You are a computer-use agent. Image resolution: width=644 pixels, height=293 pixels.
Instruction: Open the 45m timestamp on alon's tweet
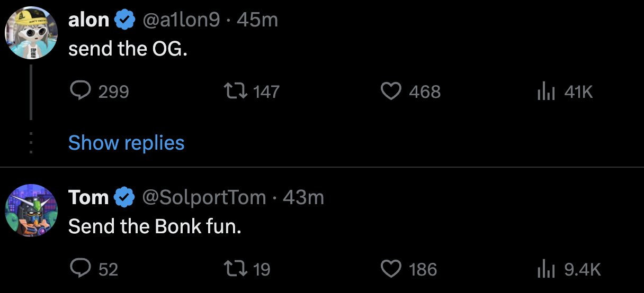(x=257, y=20)
